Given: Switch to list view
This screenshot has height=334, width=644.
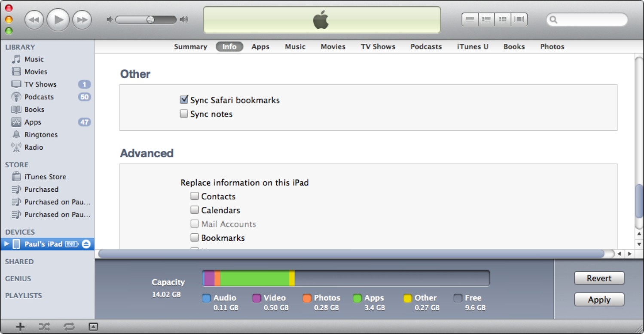Looking at the screenshot, I should pyautogui.click(x=470, y=19).
